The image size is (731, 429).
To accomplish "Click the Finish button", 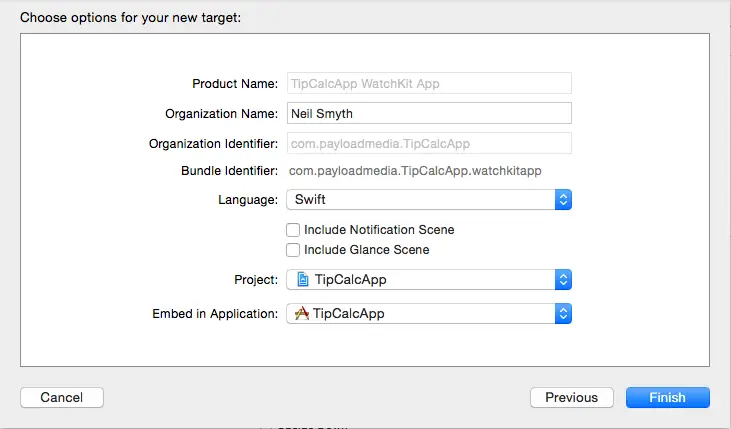I will click(x=667, y=397).
